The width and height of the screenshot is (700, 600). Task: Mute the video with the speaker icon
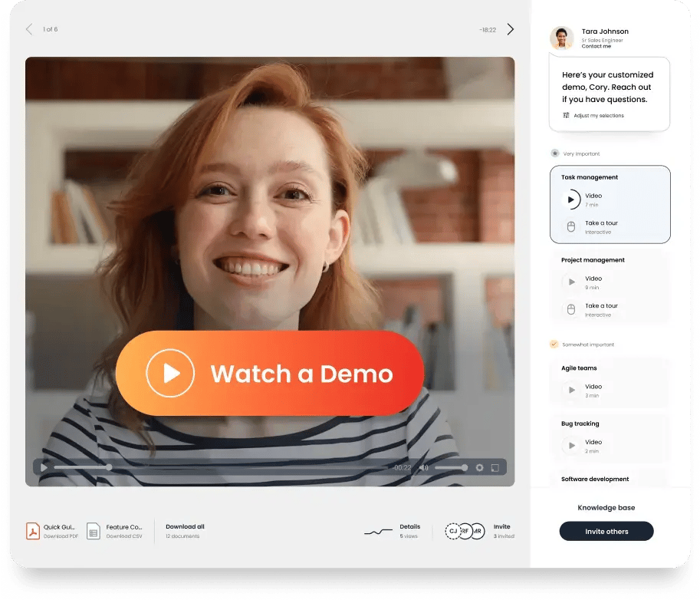[x=423, y=467]
